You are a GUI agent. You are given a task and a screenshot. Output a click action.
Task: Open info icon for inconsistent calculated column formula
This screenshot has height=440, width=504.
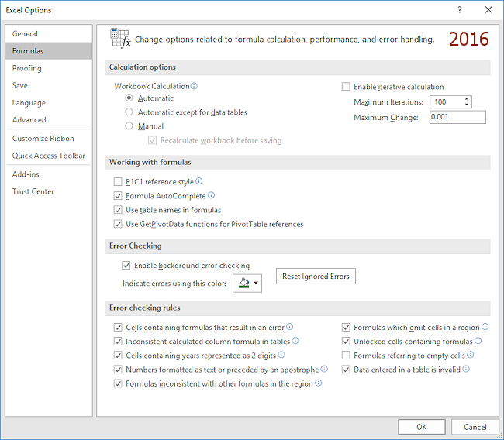[x=295, y=341]
